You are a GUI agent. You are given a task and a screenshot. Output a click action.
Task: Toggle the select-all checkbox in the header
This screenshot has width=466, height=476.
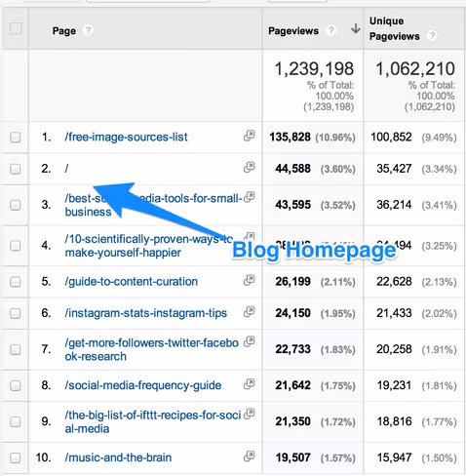click(16, 28)
